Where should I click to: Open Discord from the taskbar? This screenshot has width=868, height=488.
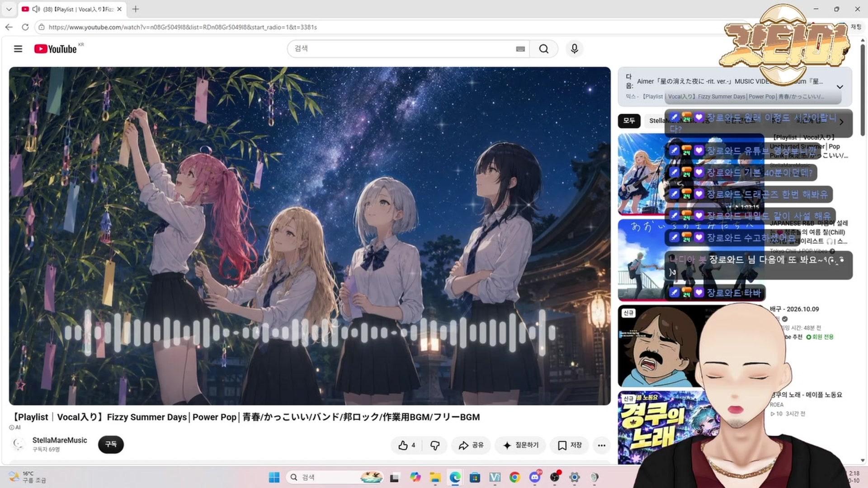point(535,477)
